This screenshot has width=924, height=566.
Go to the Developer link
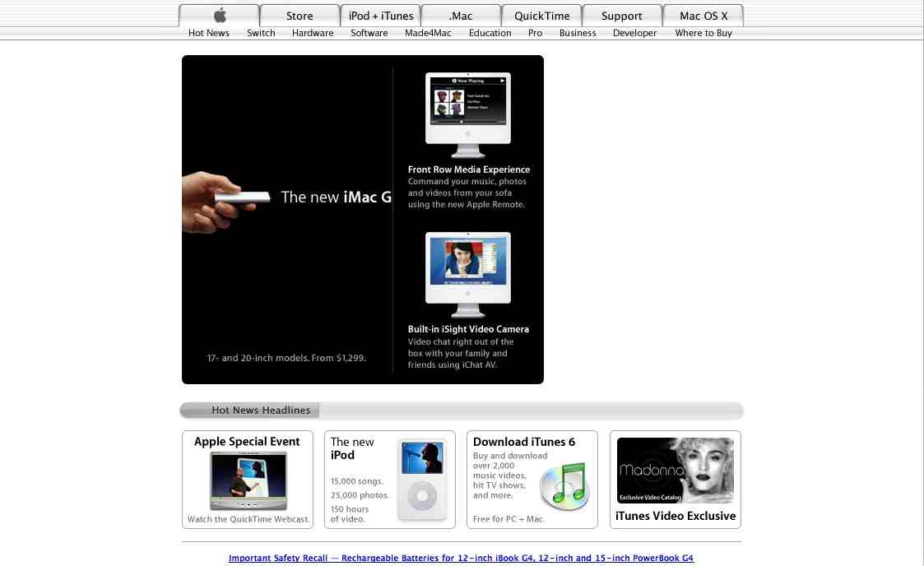pyautogui.click(x=634, y=33)
